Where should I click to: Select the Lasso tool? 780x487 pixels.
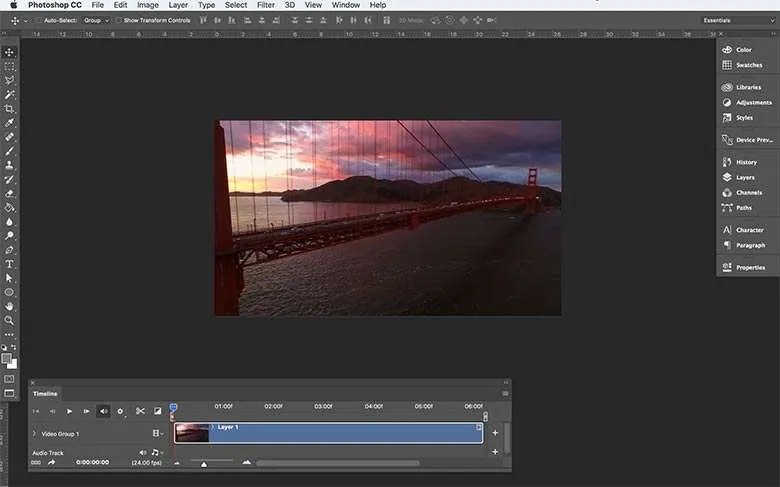[x=9, y=80]
